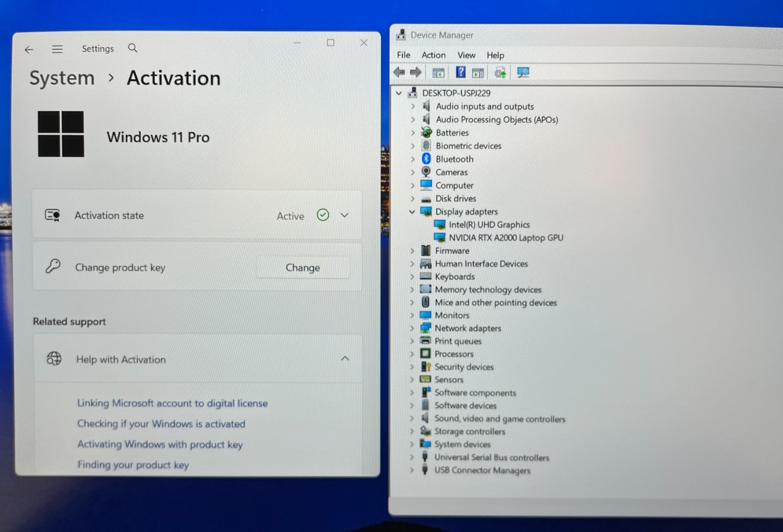Click the Print queues printer icon
Image resolution: width=783 pixels, height=532 pixels.
pos(426,341)
